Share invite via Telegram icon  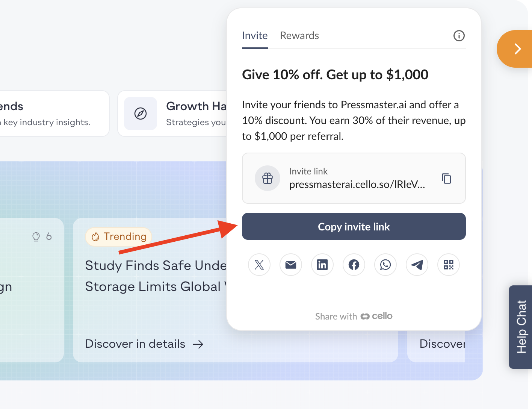417,265
